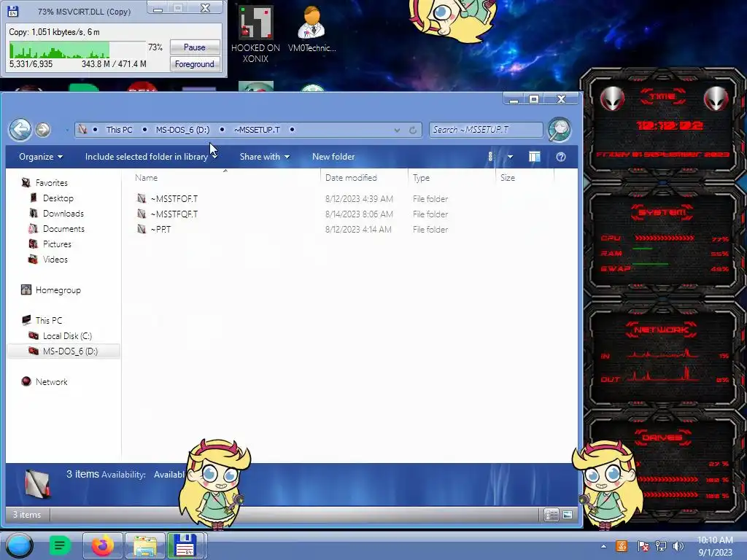Click the Explorer Forward arrow button
The width and height of the screenshot is (747, 560).
point(43,130)
